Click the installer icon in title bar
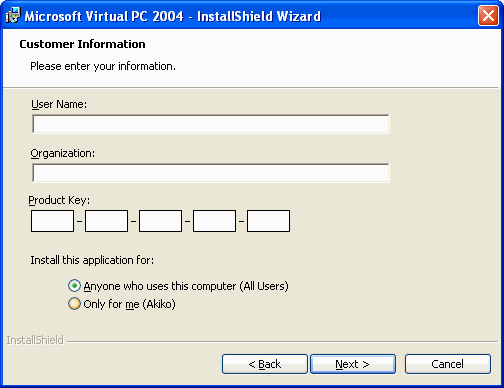 click(x=13, y=16)
